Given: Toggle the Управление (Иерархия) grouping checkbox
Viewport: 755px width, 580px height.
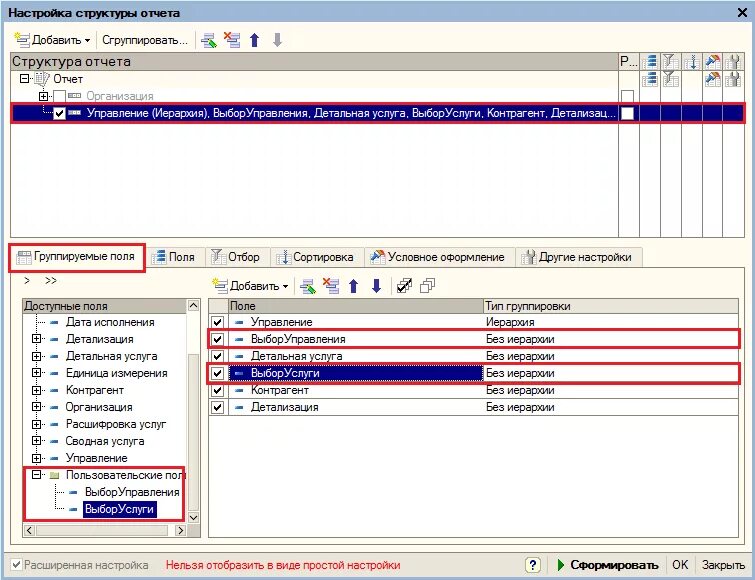Looking at the screenshot, I should click(x=59, y=114).
